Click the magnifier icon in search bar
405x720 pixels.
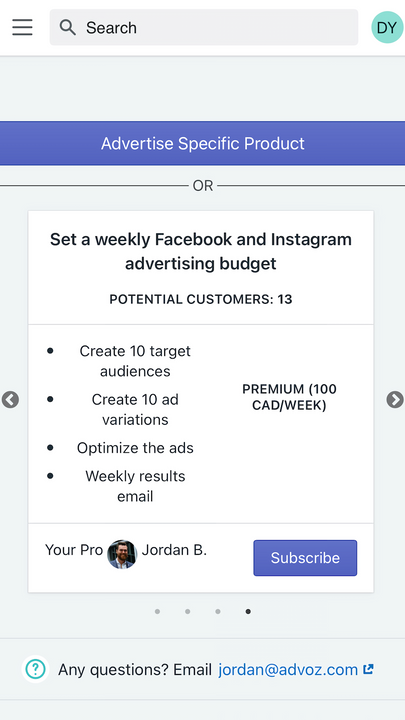68,28
